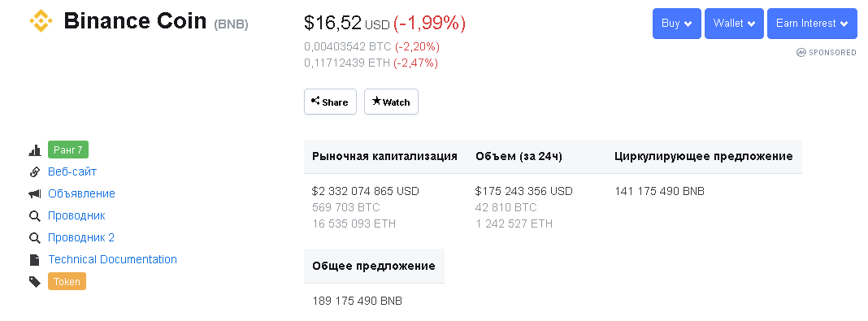Click the magnifier icon beside Проводник 2
The width and height of the screenshot is (868, 321).
35,238
